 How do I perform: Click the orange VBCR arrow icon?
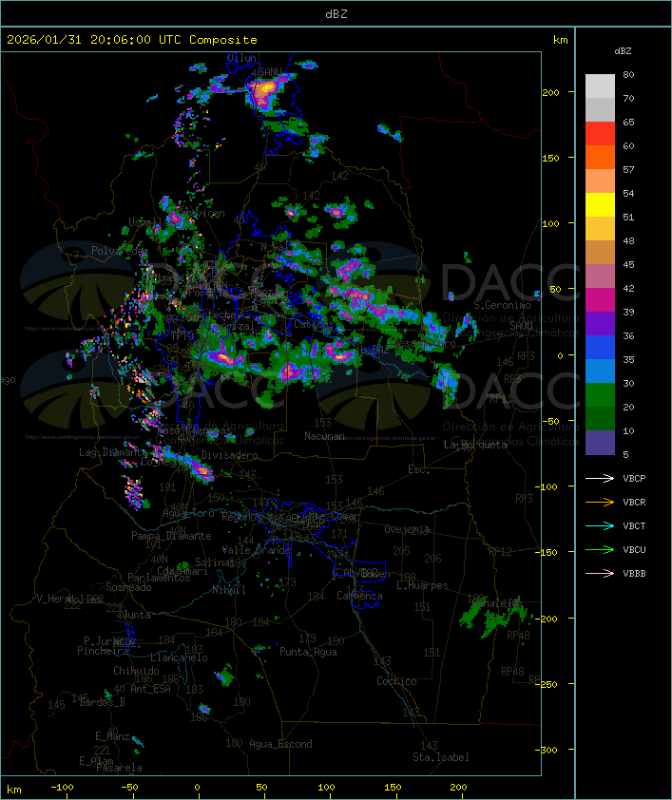(x=601, y=502)
